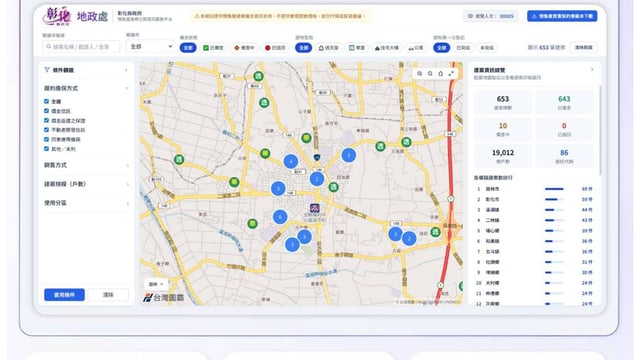Viewport: 640px width, 360px height.
Task: Select the 住宅大樓 building type pill
Action: click(386, 48)
